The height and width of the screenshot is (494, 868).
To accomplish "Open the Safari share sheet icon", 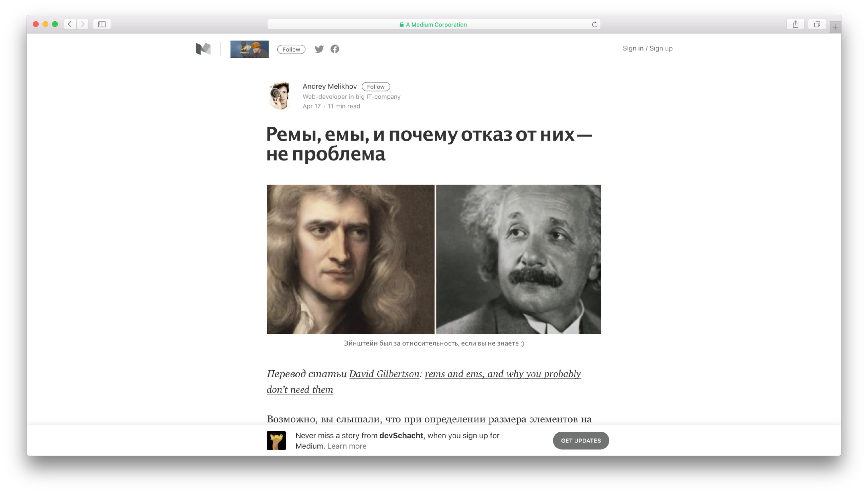I will [795, 24].
